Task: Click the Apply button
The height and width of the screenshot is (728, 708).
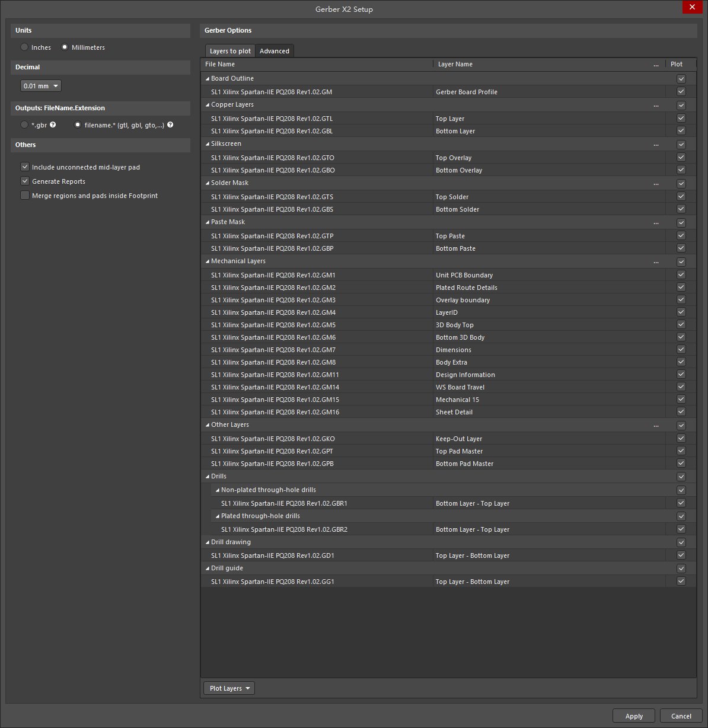Action: click(634, 716)
